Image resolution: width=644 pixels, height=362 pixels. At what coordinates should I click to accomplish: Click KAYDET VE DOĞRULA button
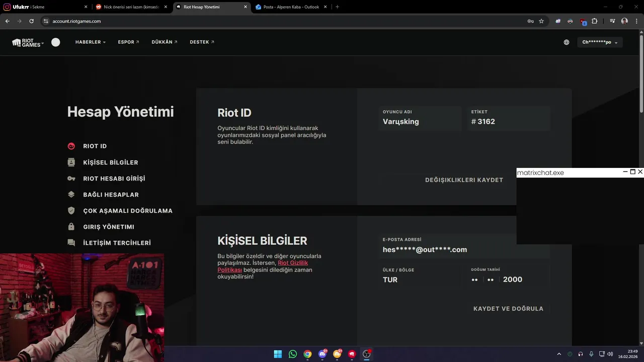click(x=508, y=309)
